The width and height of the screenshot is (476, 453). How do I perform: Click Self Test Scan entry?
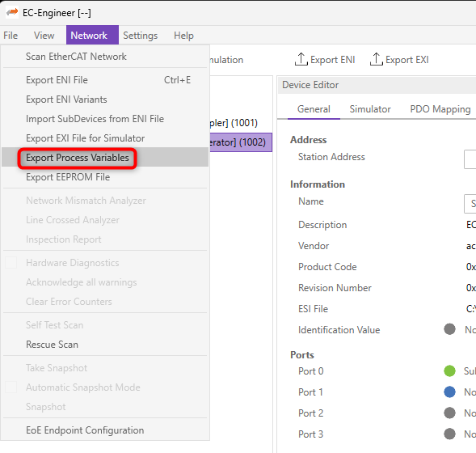click(105, 325)
